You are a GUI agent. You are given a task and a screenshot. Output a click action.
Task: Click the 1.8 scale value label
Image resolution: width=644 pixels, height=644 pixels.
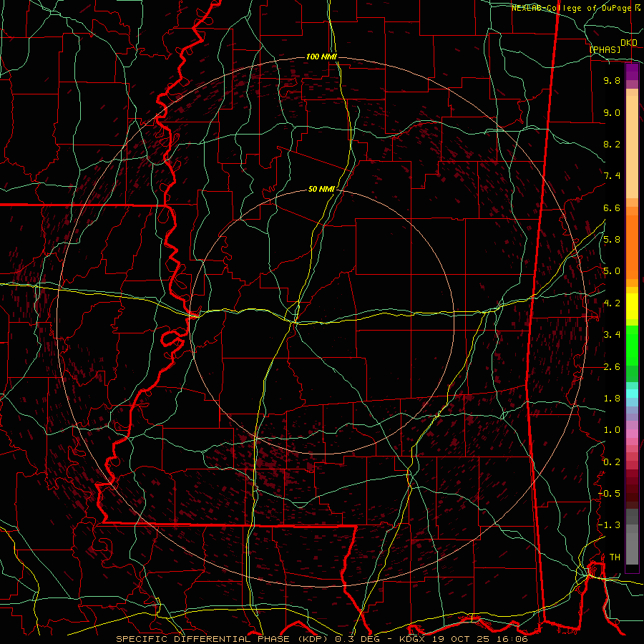pos(612,399)
